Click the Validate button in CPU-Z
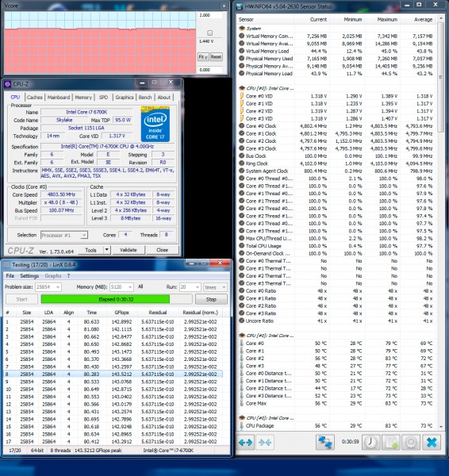Viewport: 449px width, 476px height. [128, 250]
